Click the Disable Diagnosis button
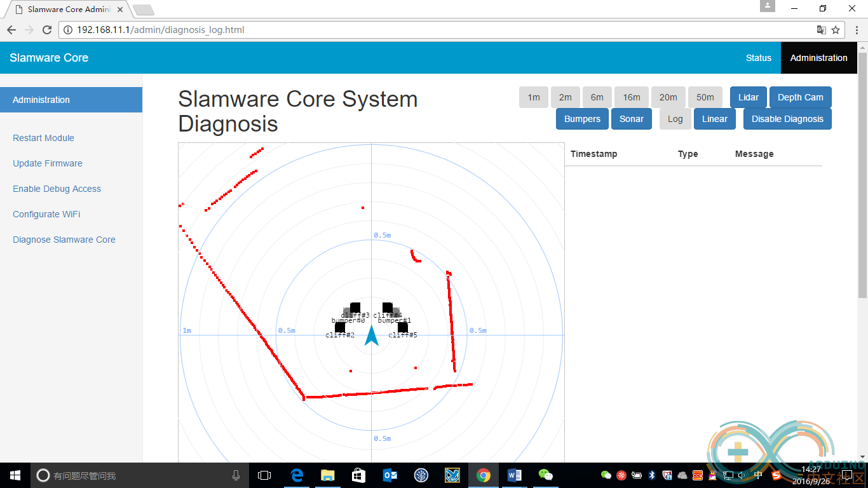 (x=787, y=119)
